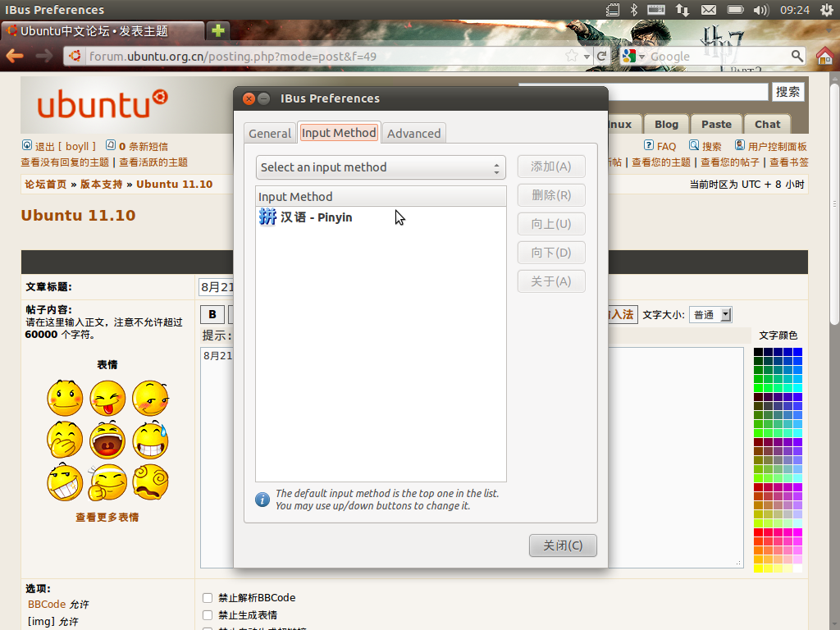This screenshot has height=630, width=840.
Task: Click the browser URL address field
Action: (x=326, y=57)
